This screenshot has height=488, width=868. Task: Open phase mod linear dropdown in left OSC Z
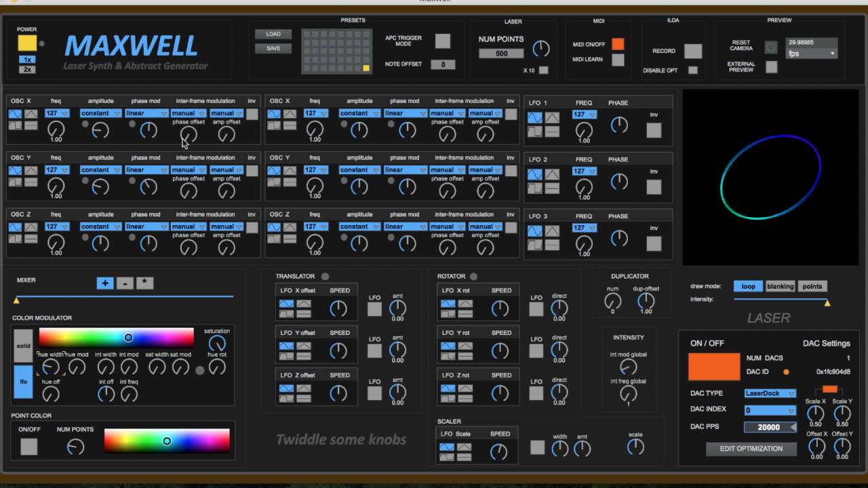tap(146, 227)
